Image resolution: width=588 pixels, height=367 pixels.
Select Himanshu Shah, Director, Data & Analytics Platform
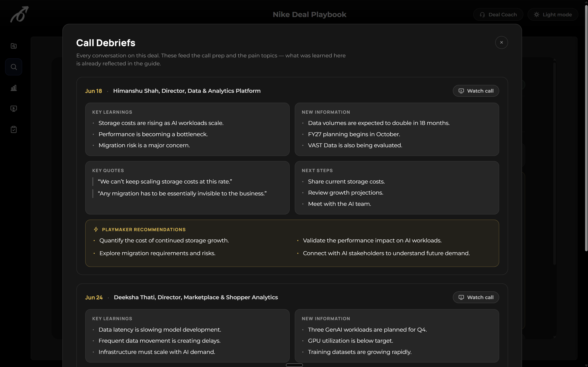[187, 91]
